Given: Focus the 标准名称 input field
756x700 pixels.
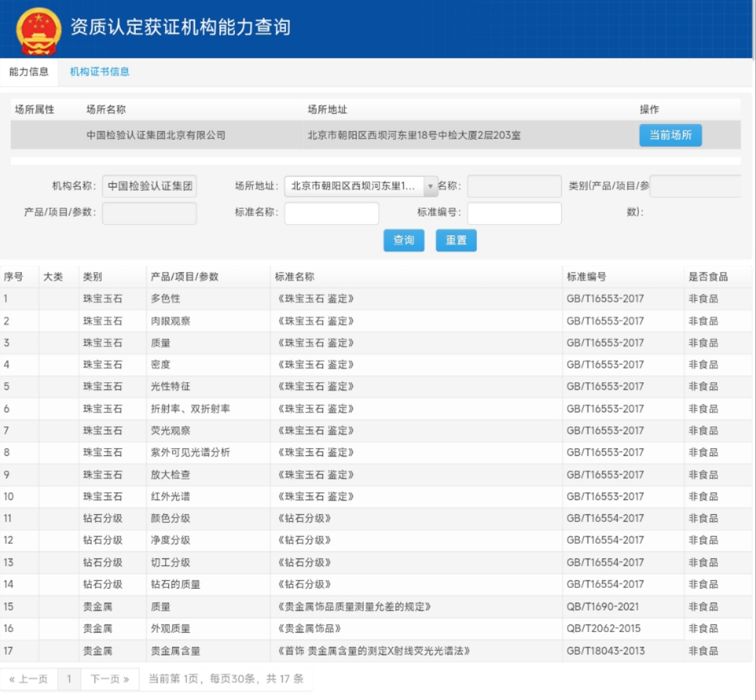Looking at the screenshot, I should (331, 213).
